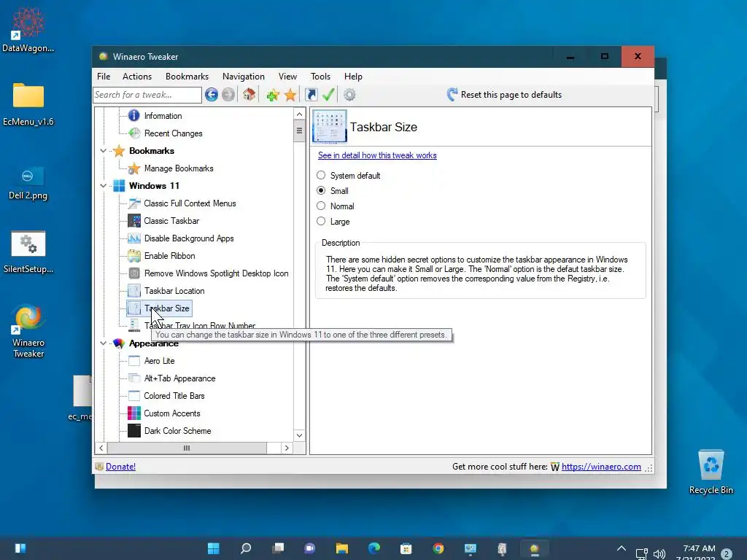This screenshot has width=747, height=560.
Task: Click the Taskbar Location icon
Action: coord(134,290)
